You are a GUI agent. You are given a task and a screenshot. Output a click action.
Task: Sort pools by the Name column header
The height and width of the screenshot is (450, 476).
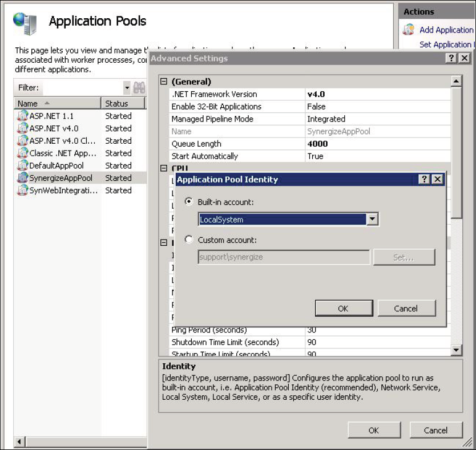tap(58, 103)
